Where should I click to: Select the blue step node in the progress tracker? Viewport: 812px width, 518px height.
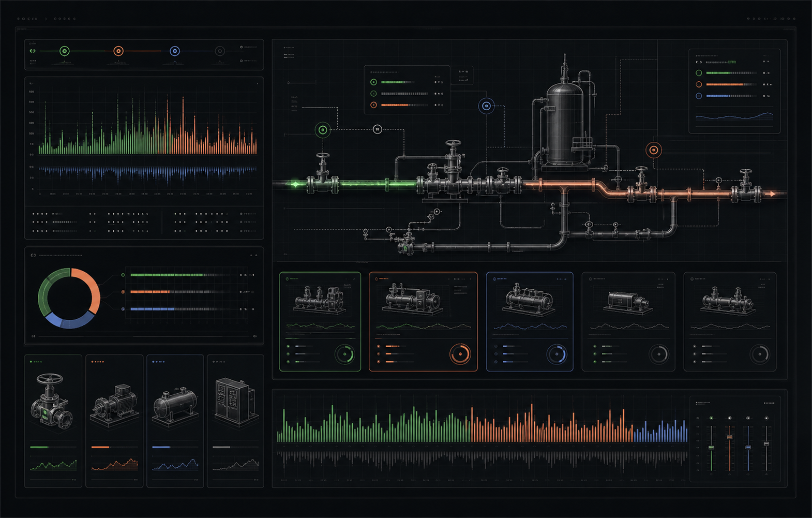coord(175,51)
